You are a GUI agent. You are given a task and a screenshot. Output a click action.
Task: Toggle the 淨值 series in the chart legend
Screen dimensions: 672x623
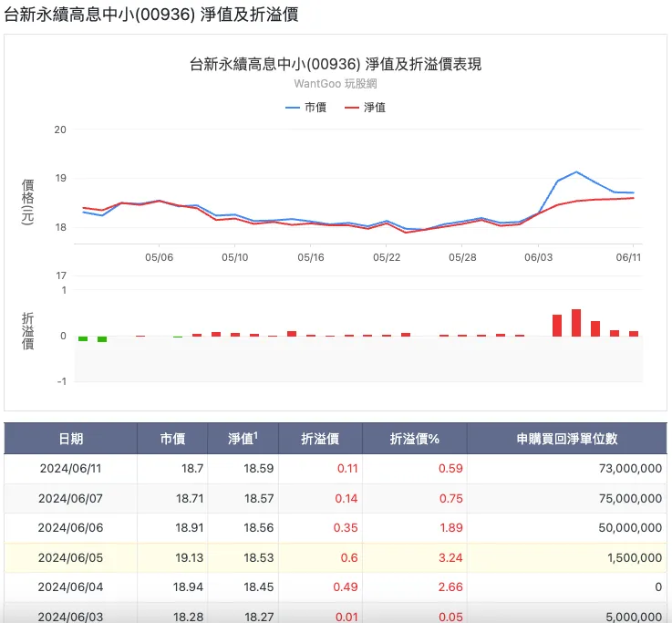[x=365, y=108]
